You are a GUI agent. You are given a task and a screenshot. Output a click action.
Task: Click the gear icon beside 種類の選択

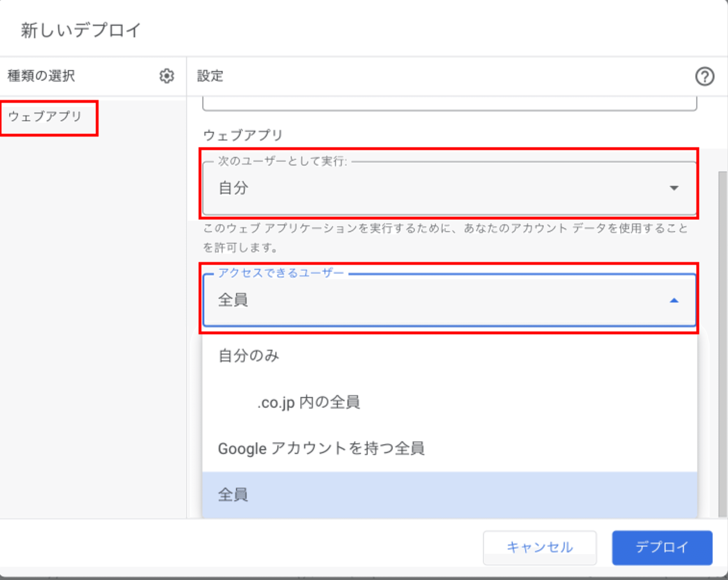[x=166, y=76]
